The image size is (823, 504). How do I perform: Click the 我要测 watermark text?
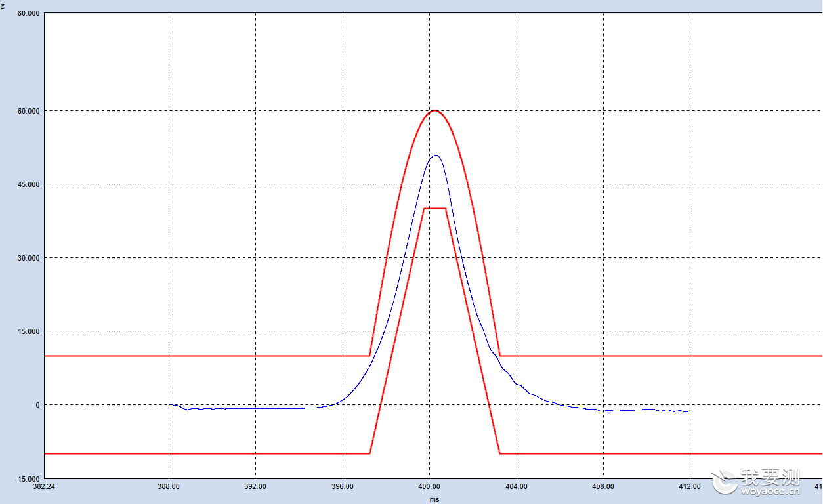coord(770,476)
